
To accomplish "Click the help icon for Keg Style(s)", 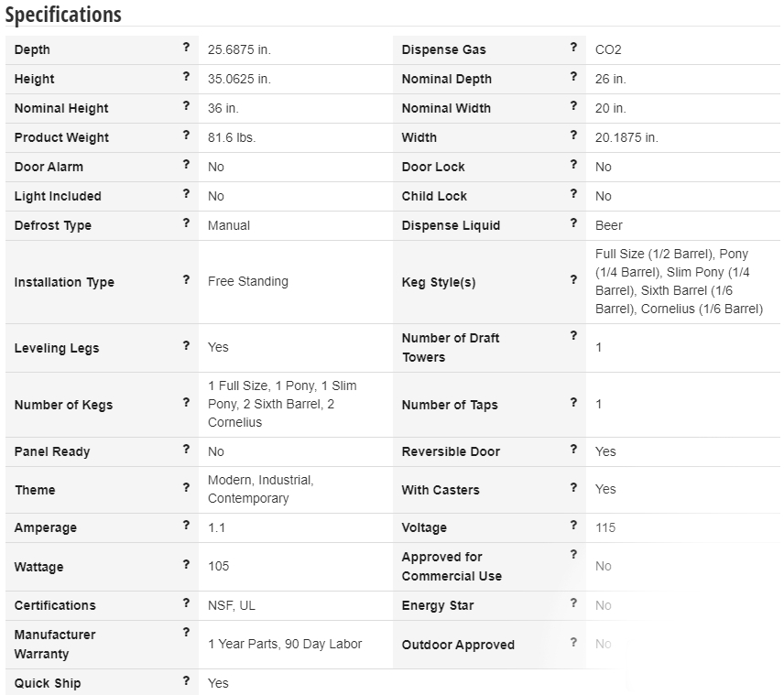I will 573,279.
